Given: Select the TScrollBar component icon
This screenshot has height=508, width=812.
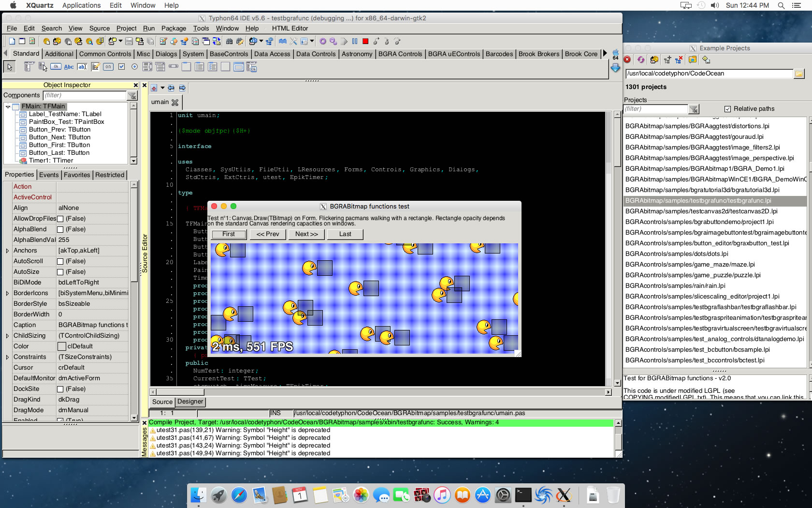Looking at the screenshot, I should [x=174, y=67].
